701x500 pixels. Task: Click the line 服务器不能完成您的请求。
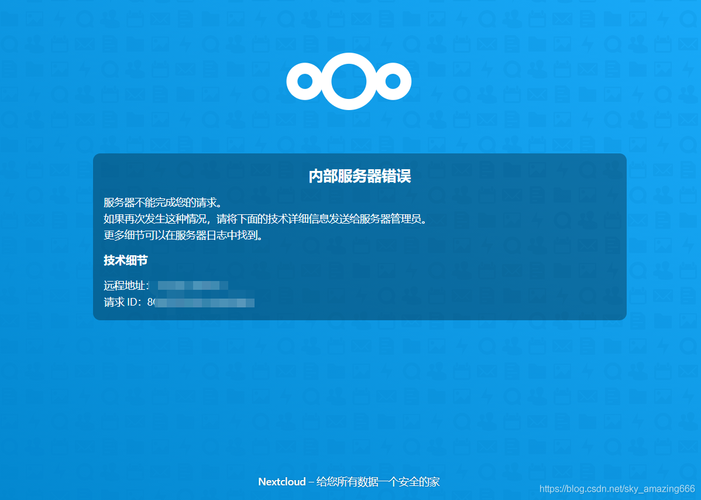[x=163, y=203]
